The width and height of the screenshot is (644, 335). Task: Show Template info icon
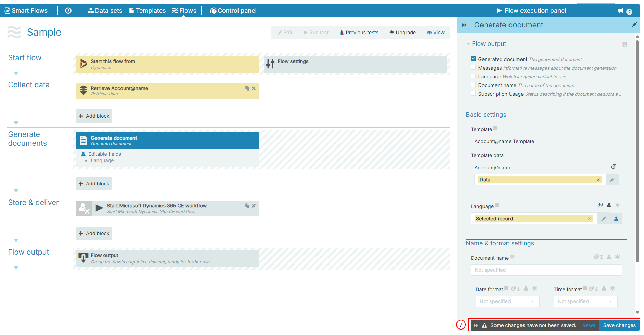(x=495, y=128)
